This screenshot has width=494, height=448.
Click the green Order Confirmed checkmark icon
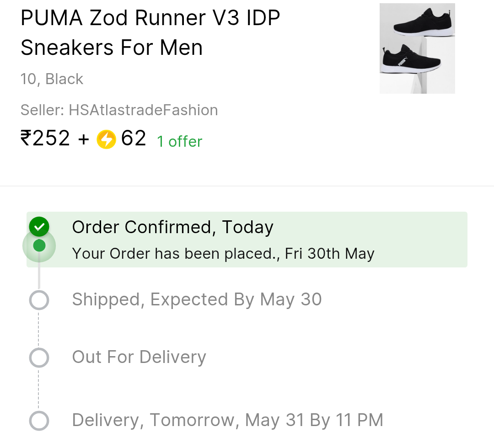(x=39, y=226)
